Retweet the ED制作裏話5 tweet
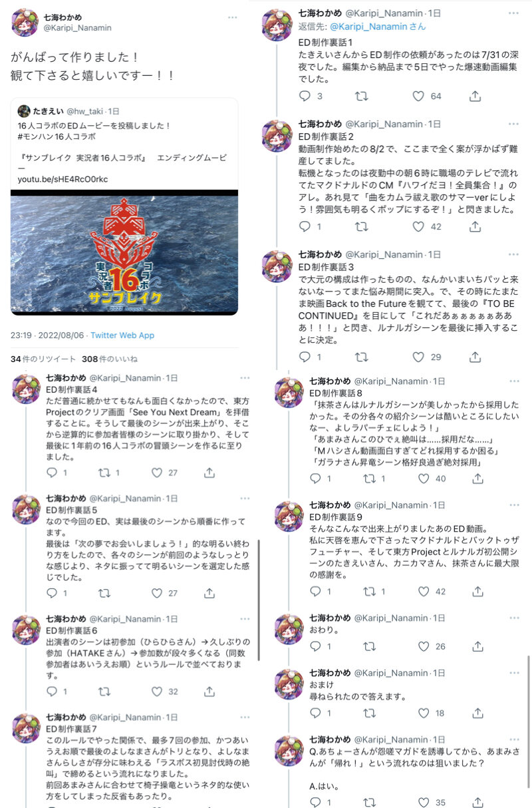The width and height of the screenshot is (532, 808). coord(104,592)
